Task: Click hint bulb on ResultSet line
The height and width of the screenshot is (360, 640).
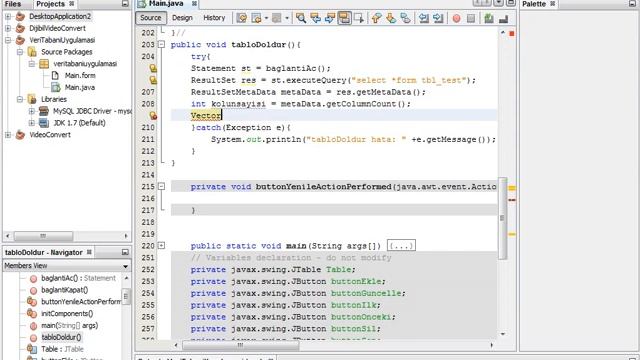Action: coord(153,80)
